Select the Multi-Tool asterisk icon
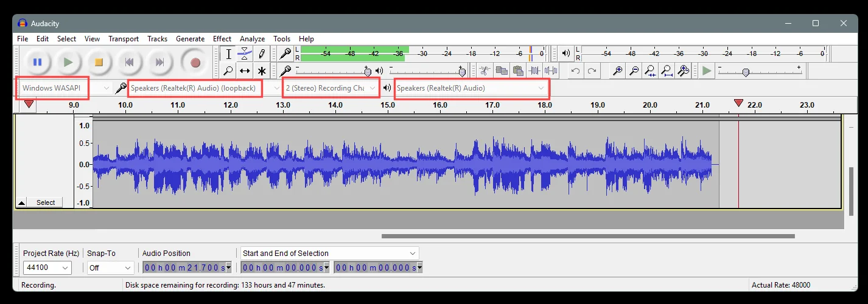The height and width of the screenshot is (304, 868). [262, 71]
